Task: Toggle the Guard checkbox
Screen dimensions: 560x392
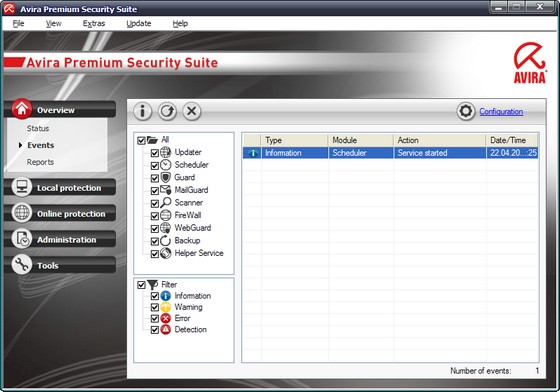Action: [x=155, y=178]
